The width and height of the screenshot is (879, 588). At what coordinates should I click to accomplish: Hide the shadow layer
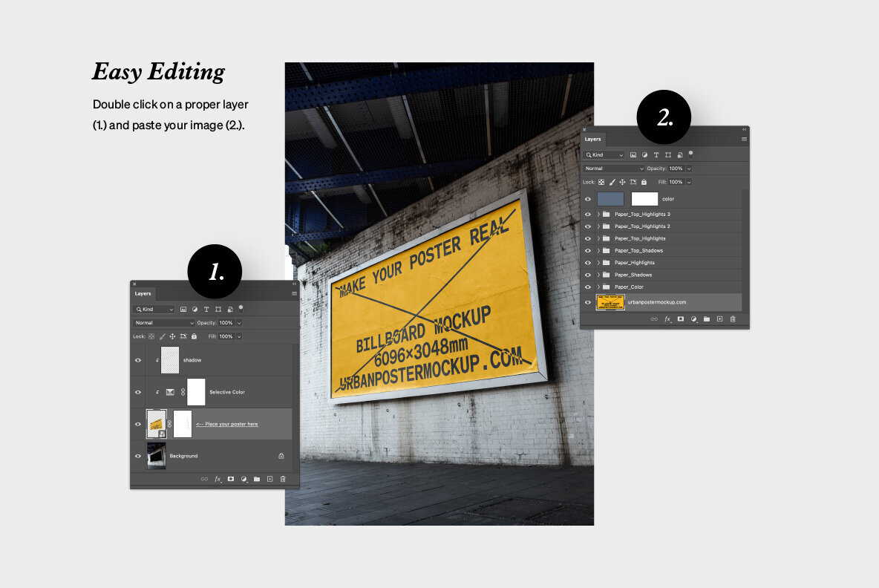point(137,360)
